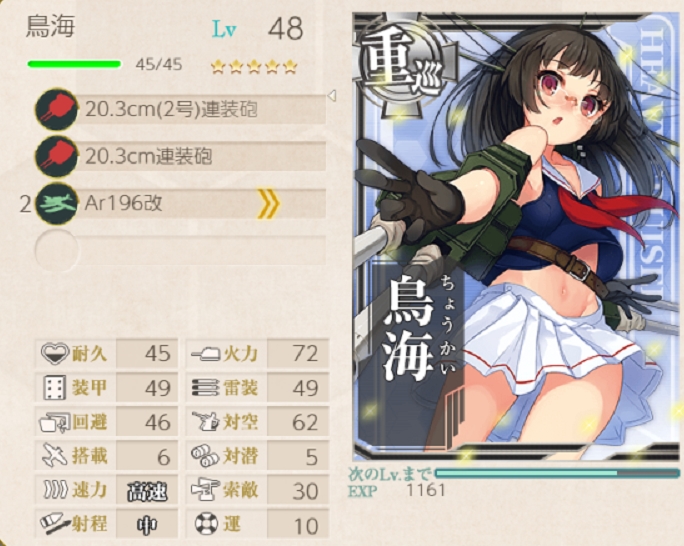The image size is (684, 546).
Task: Click the EXP progress bar to next level
Action: point(557,474)
